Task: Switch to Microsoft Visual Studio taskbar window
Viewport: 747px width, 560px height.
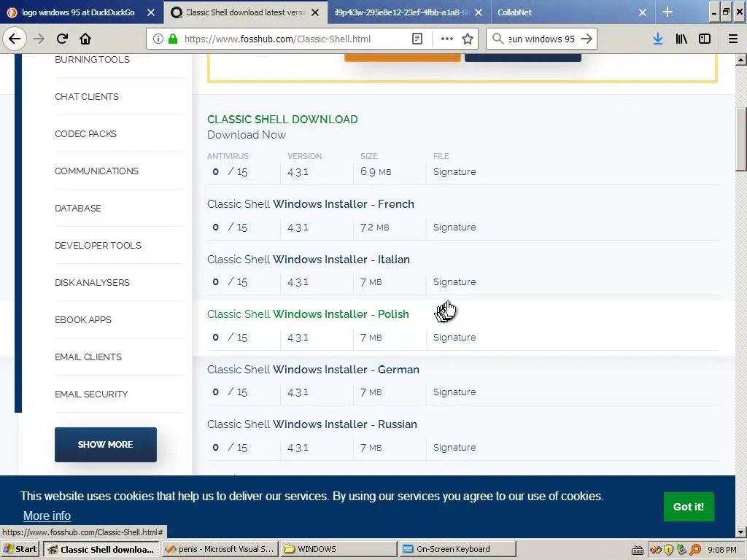Action: coord(219,549)
